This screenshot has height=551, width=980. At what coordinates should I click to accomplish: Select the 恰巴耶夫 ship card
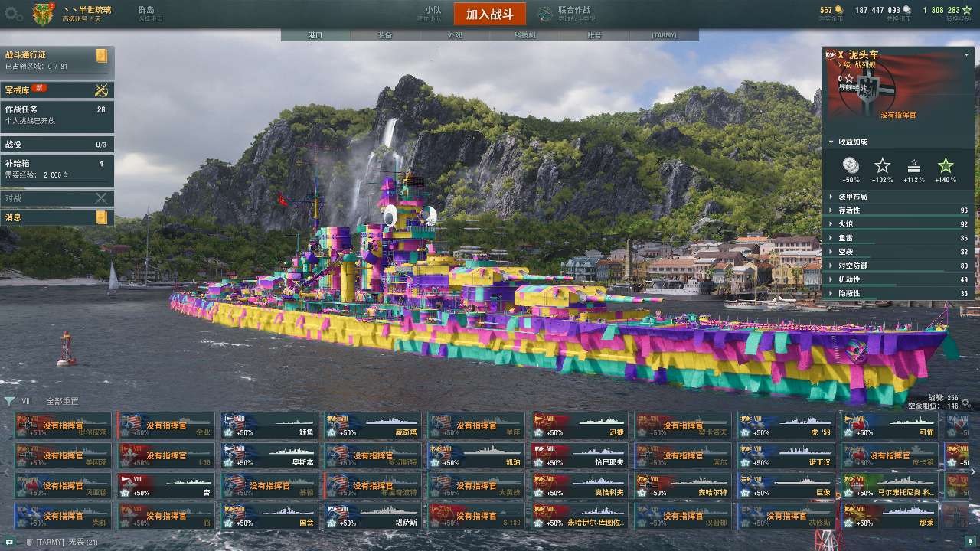tap(580, 455)
